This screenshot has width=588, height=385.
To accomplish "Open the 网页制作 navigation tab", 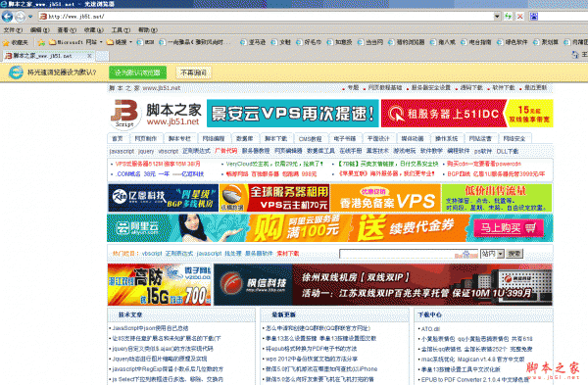I will (146, 139).
